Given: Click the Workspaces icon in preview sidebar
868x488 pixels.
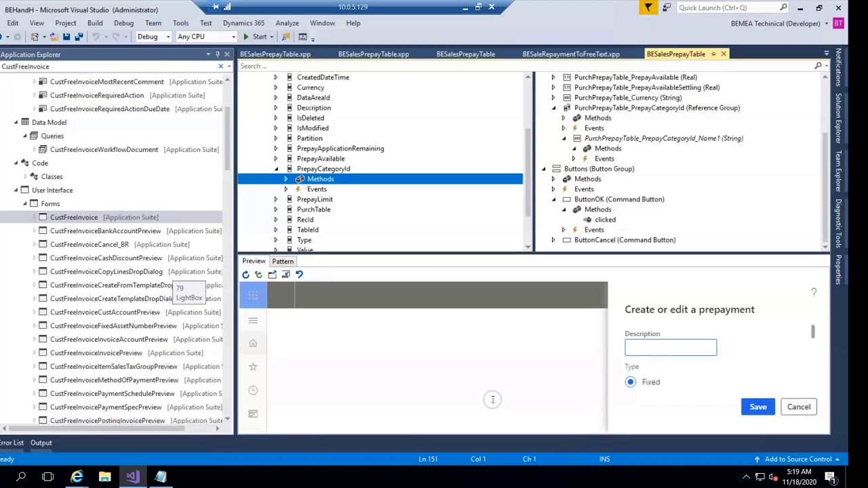Looking at the screenshot, I should [x=253, y=413].
